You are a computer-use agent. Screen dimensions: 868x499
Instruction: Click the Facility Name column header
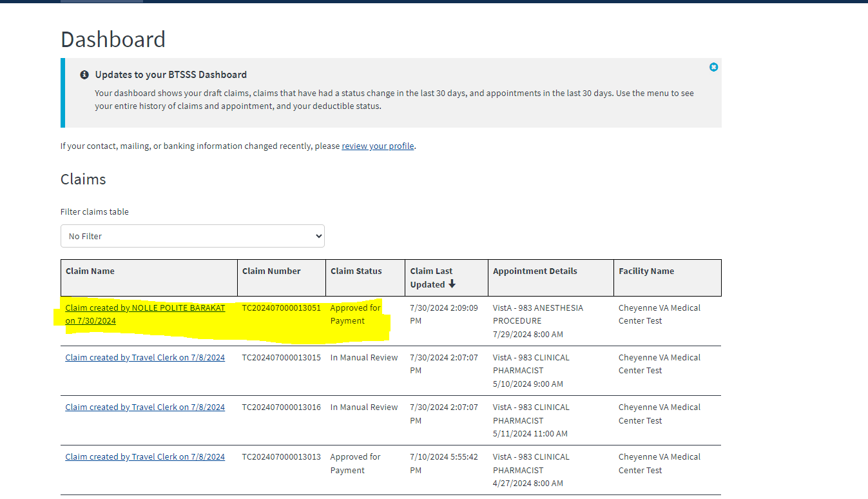pos(646,271)
